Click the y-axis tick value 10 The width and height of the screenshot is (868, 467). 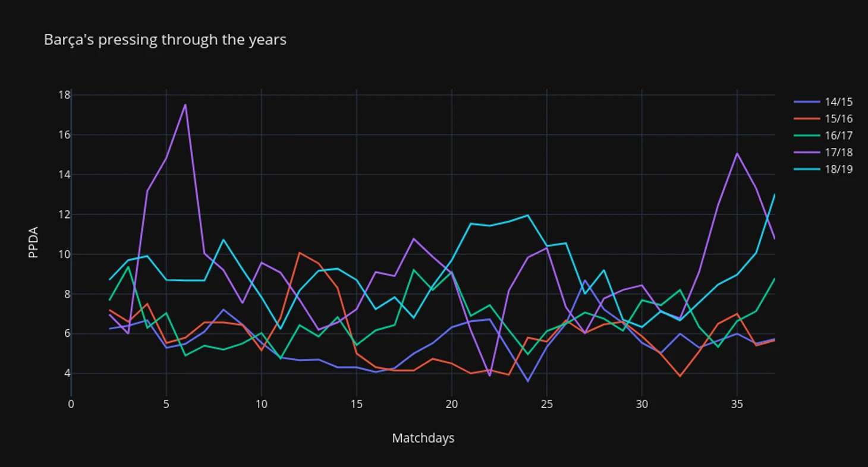[64, 254]
